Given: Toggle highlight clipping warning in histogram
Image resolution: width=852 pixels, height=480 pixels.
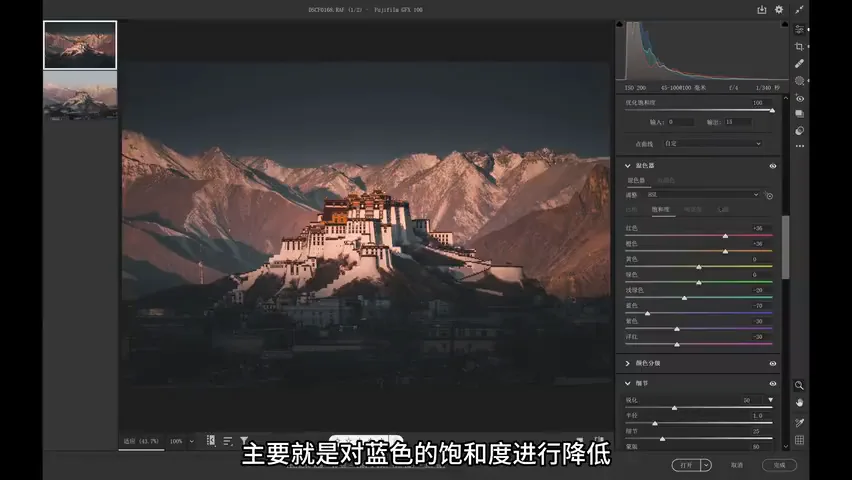Looking at the screenshot, I should coord(784,24).
